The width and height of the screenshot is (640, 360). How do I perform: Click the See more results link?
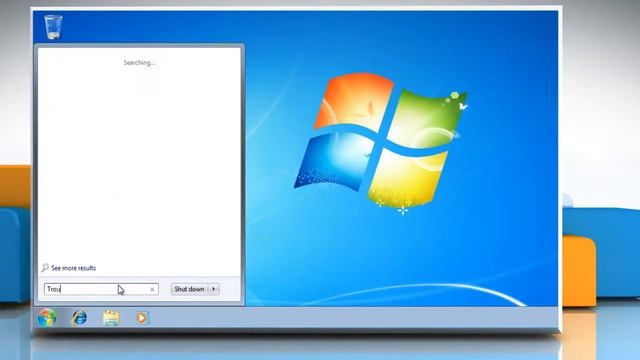pyautogui.click(x=73, y=268)
